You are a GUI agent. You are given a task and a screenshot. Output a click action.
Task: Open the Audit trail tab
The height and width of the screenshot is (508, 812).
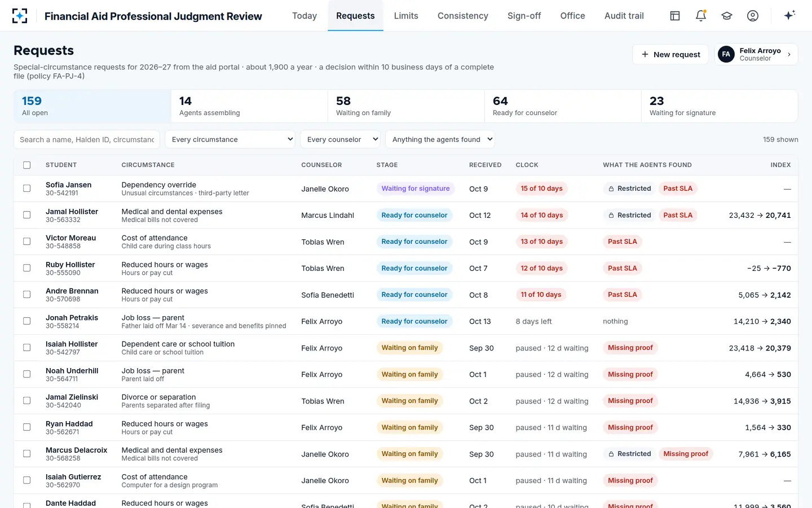point(624,16)
